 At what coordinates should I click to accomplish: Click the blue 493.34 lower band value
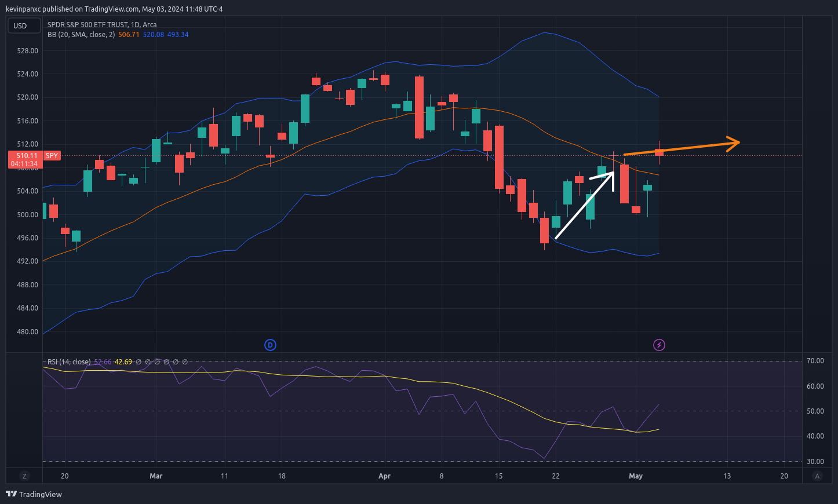(x=178, y=35)
